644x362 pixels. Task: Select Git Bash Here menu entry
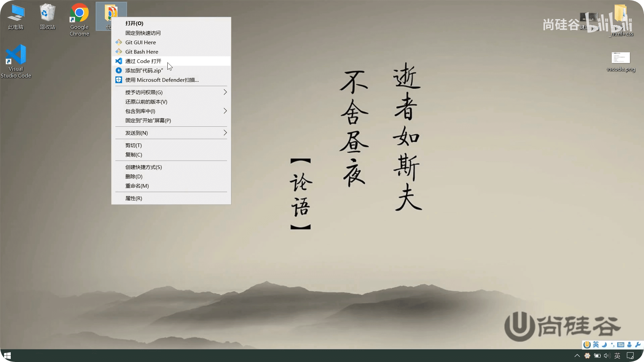pos(142,52)
